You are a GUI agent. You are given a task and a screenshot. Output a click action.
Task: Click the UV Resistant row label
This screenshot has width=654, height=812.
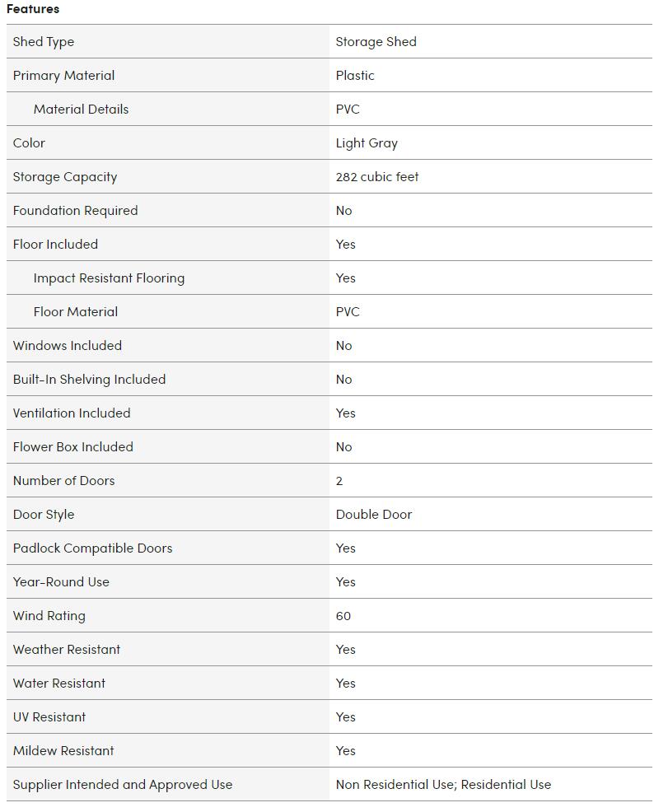49,717
